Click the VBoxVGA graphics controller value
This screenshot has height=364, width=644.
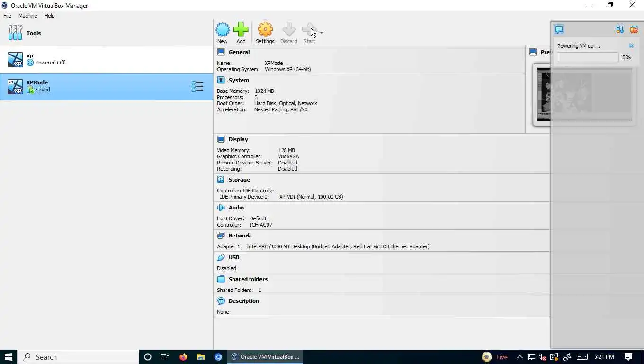tap(288, 156)
